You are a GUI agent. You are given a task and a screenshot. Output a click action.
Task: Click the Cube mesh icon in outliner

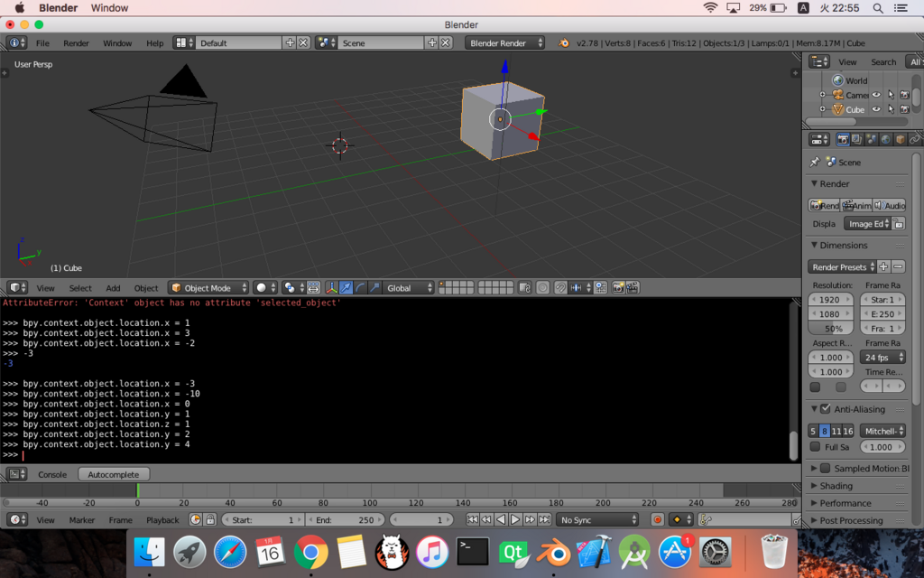837,109
